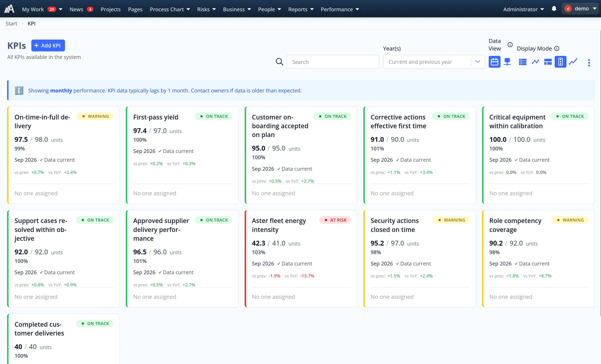
Task: Open the Business menu
Action: click(237, 9)
